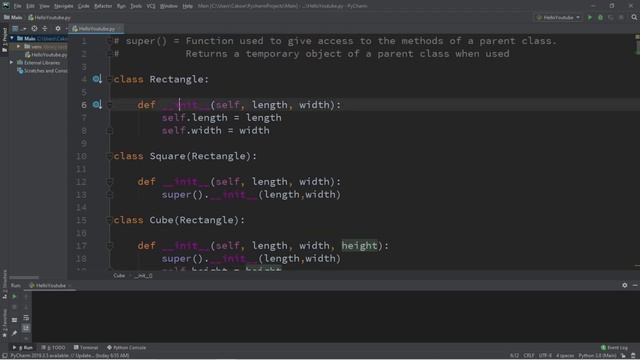This screenshot has width=640, height=360.
Task: Click restore layout icon in Run panel
Action: (14, 320)
